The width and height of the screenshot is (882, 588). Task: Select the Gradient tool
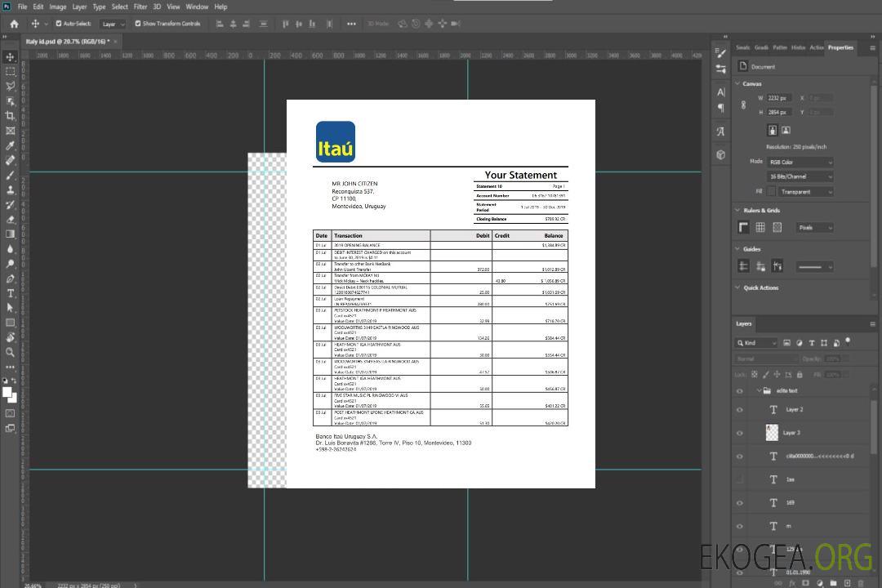coord(10,234)
